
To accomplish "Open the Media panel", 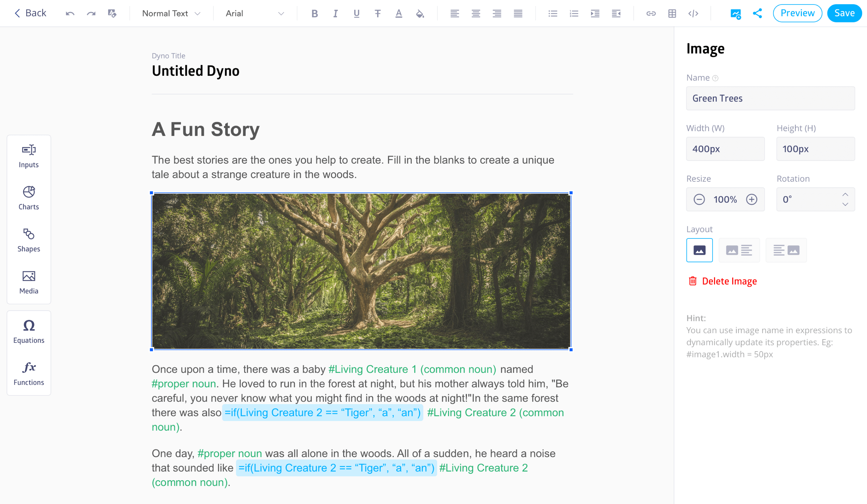I will coord(29,282).
